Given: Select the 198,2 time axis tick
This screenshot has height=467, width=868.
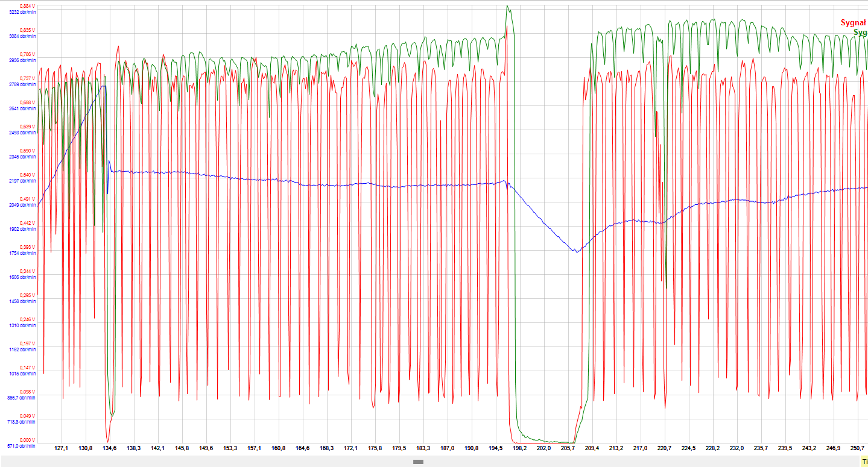Looking at the screenshot, I should coord(519,448).
